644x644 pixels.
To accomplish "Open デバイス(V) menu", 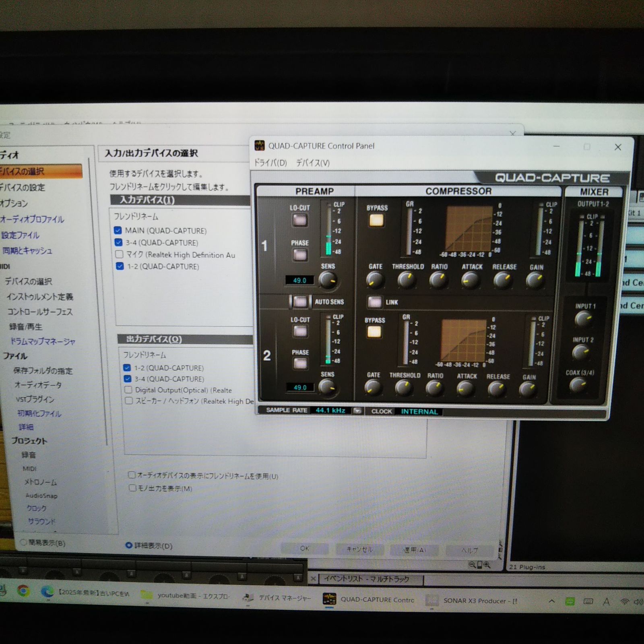I will coord(313,163).
